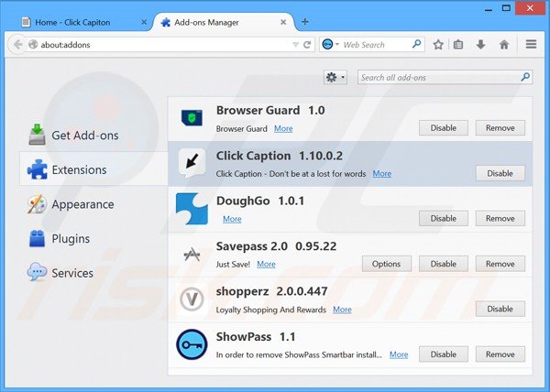
Task: Remove the ShowPass extension
Action: pyautogui.click(x=500, y=354)
